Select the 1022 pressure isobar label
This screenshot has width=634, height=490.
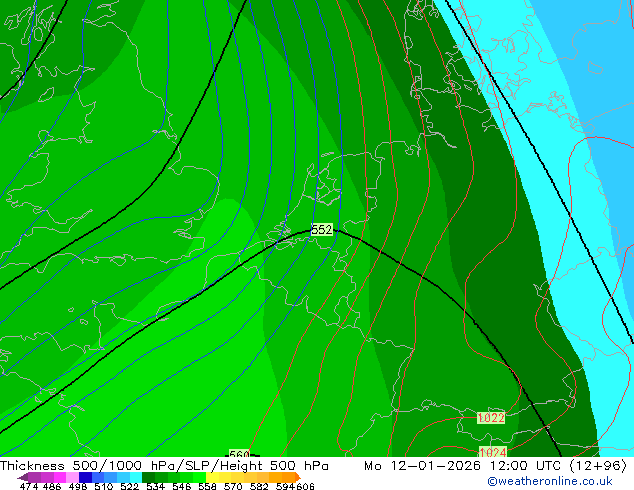tap(491, 418)
